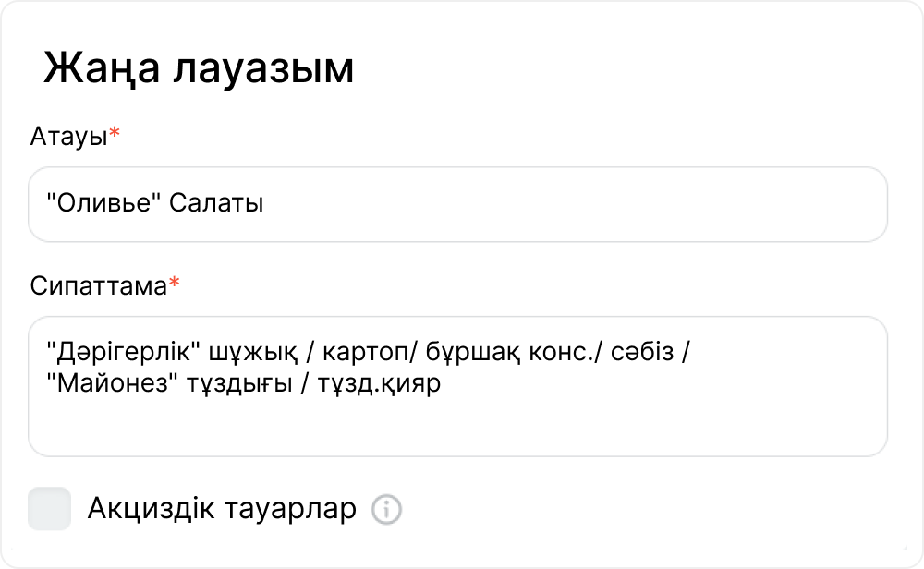The height and width of the screenshot is (569, 924).
Task: Click the word "тұздығы" in description
Action: (x=236, y=382)
